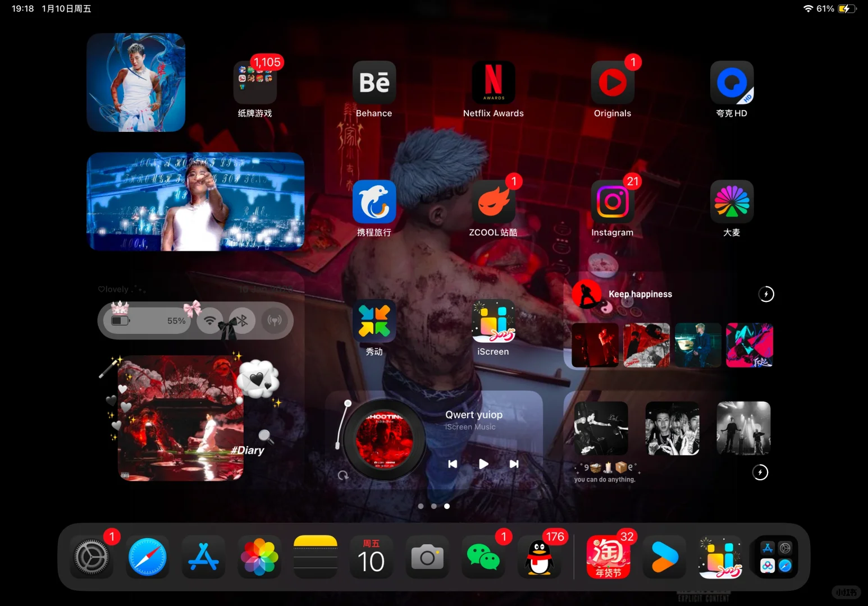This screenshot has height=606, width=868.
Task: Go to the first home screen page dot
Action: click(x=421, y=506)
